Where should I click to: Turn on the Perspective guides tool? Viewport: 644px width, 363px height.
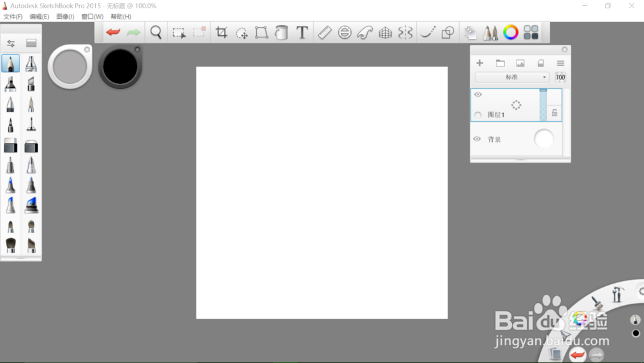(x=385, y=32)
